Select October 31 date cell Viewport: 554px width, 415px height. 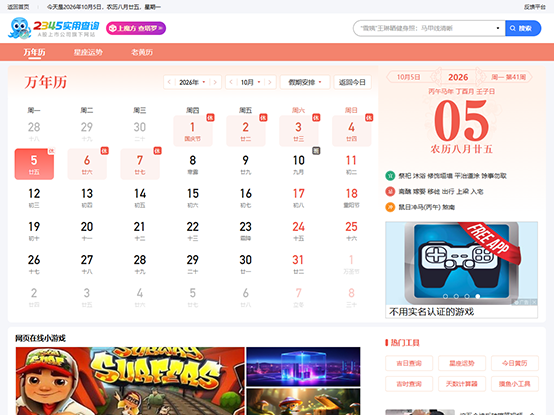298,264
